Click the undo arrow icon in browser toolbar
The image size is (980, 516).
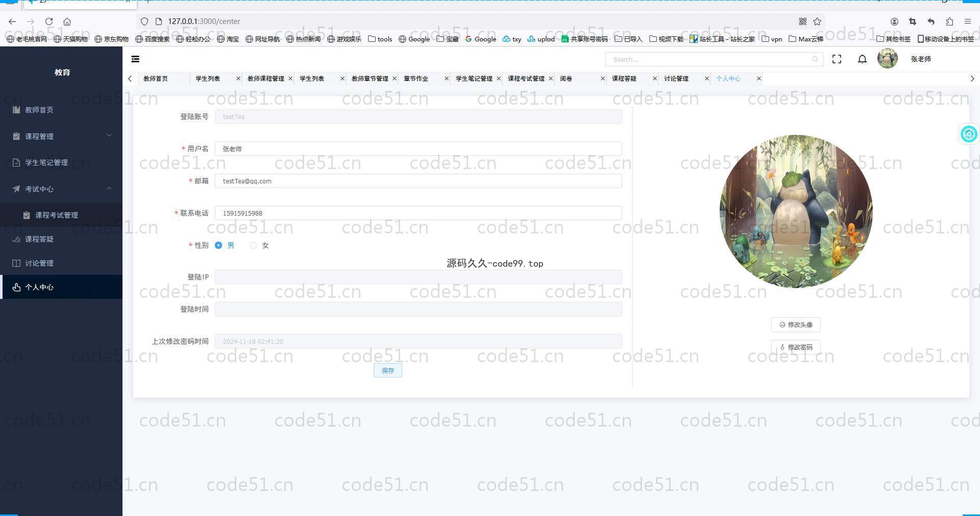[x=931, y=21]
